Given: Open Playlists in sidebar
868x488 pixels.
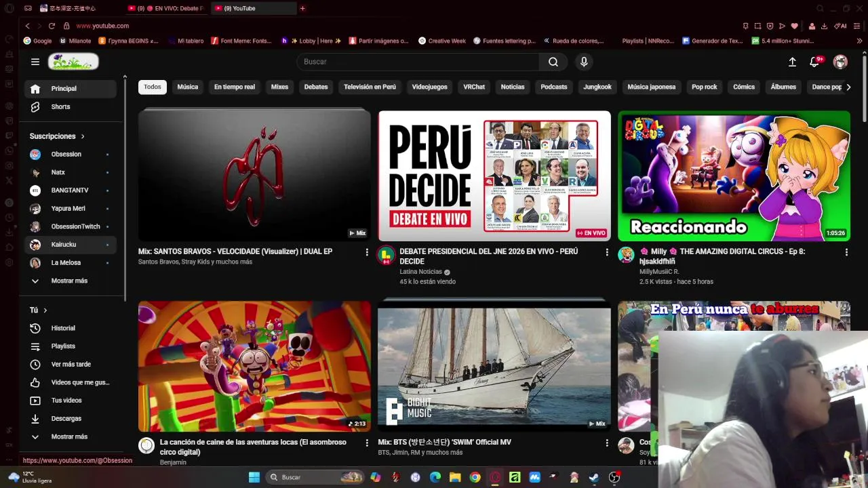Looking at the screenshot, I should [71, 346].
